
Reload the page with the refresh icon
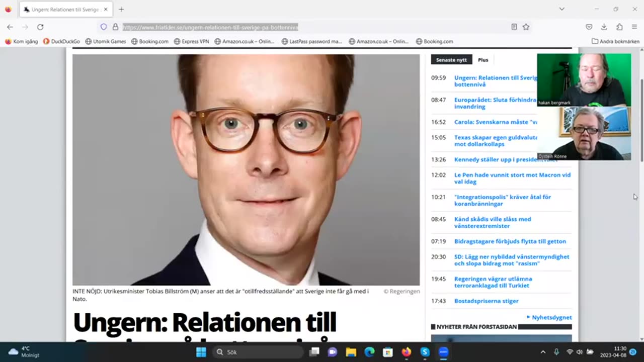tap(40, 27)
